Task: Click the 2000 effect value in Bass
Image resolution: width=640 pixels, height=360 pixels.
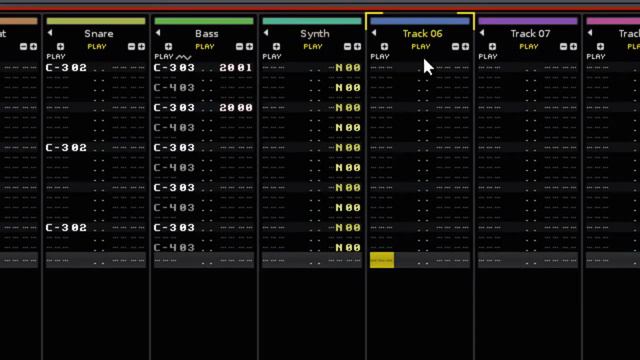Action: pyautogui.click(x=236, y=107)
